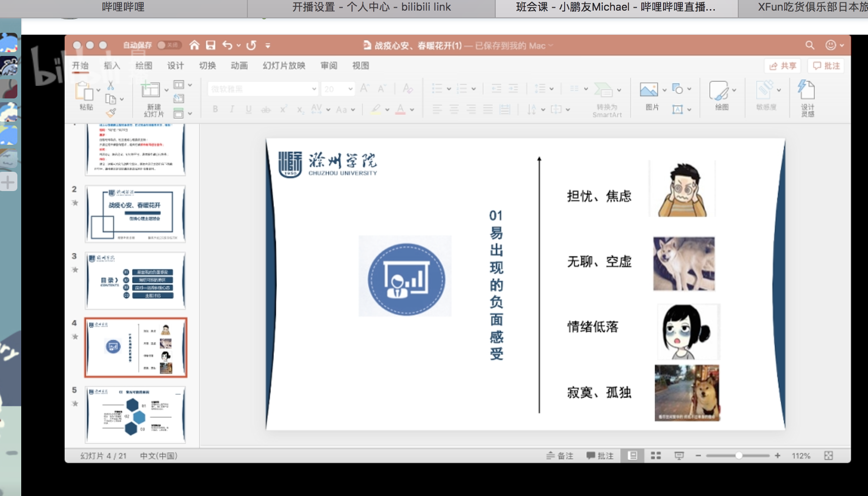Image resolution: width=868 pixels, height=496 pixels.
Task: Toggle normal view button in status bar
Action: coord(633,455)
